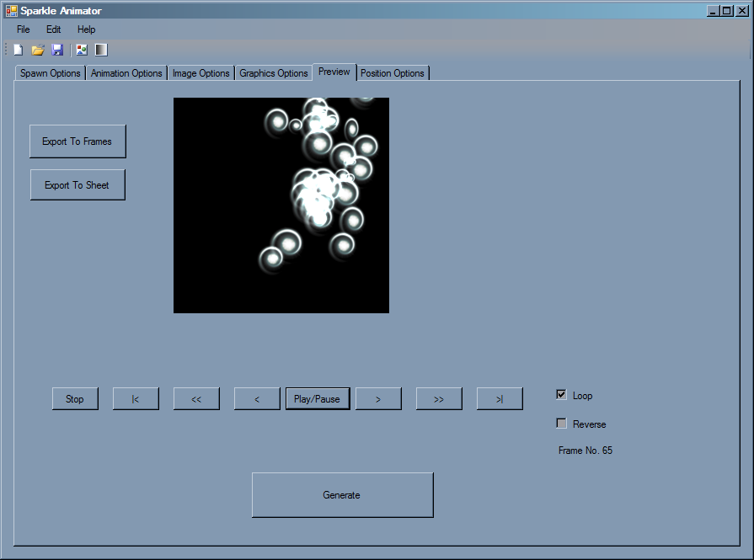Switch to the Graphics Options tab
The image size is (754, 560).
click(x=273, y=72)
